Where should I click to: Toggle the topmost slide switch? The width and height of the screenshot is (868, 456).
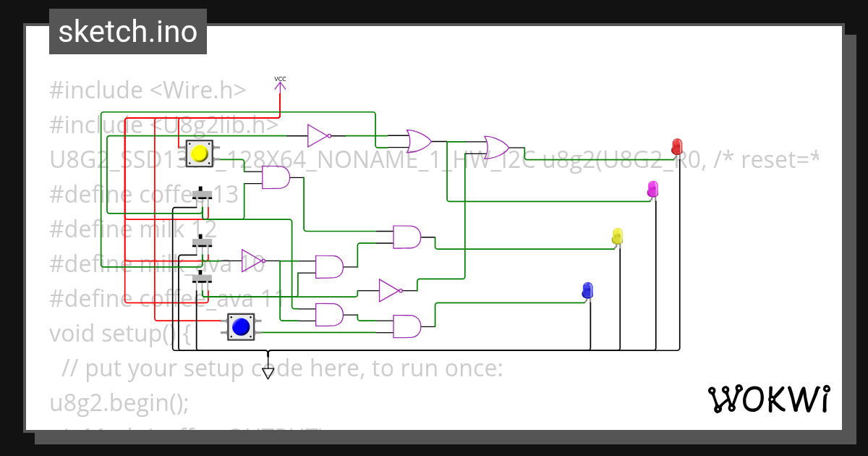coord(205,195)
